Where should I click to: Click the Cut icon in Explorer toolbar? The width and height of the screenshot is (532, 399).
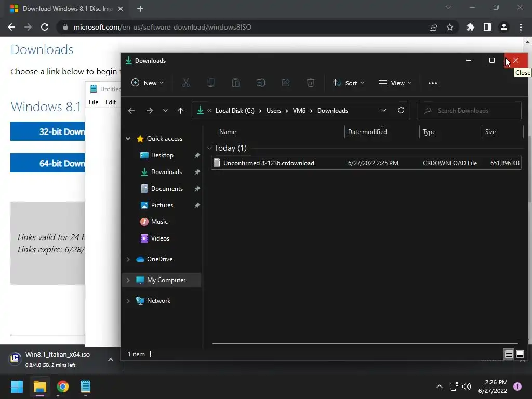pos(186,83)
